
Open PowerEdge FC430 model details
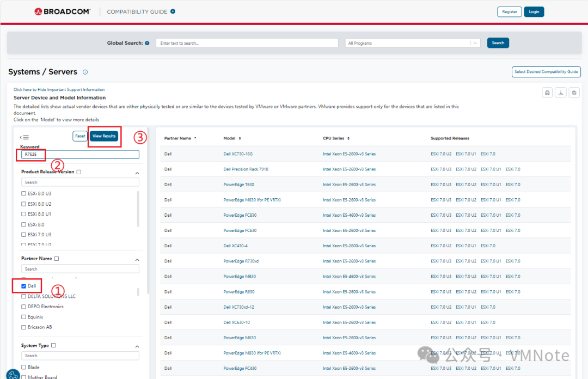click(240, 369)
